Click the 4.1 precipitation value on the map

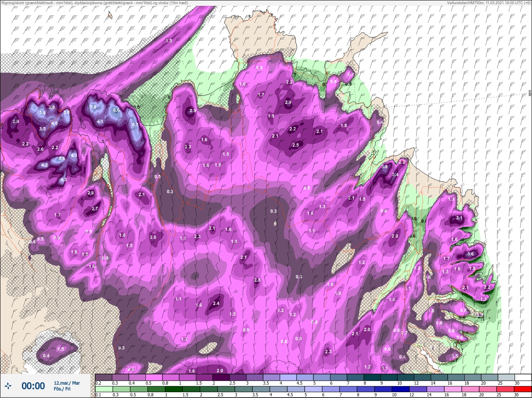coord(100,121)
